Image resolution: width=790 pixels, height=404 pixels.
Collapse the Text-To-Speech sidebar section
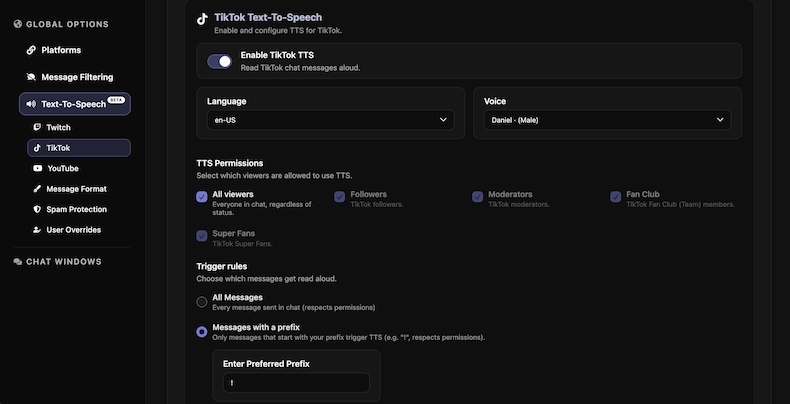pyautogui.click(x=75, y=104)
